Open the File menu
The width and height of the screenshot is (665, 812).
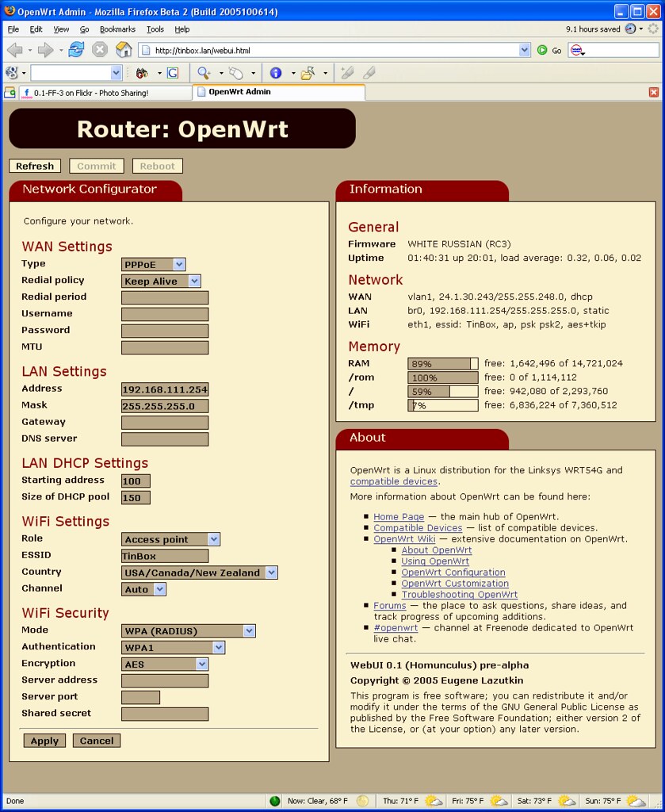(13, 29)
